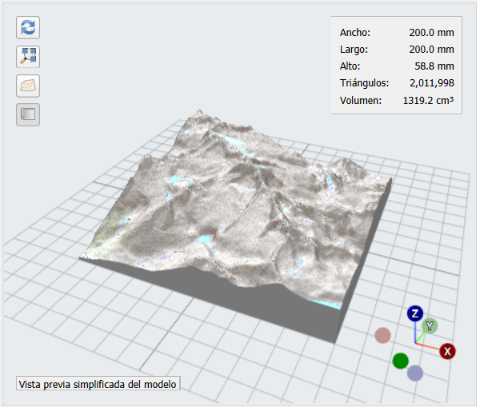Click the Largo value 200.0 mm
The image size is (477, 407).
[432, 49]
